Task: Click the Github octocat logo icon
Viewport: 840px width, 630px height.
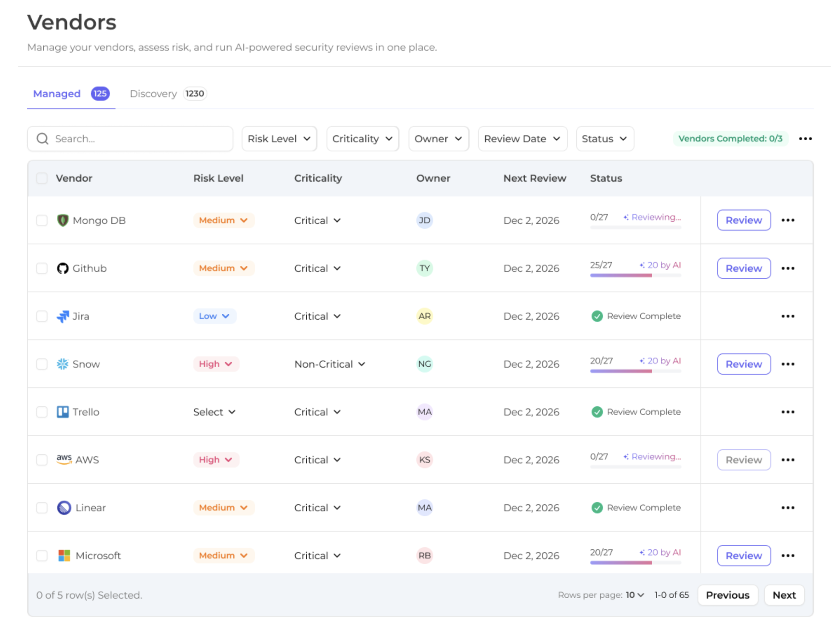Action: pos(63,268)
